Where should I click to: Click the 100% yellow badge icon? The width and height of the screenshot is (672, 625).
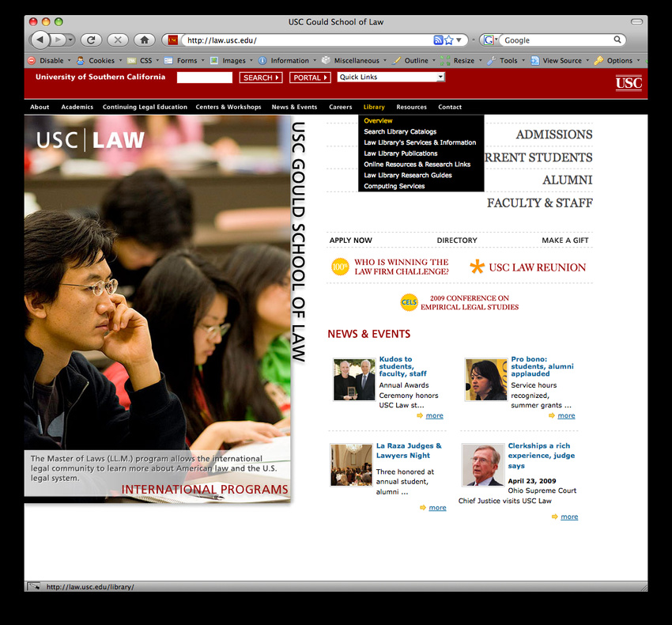click(x=340, y=267)
